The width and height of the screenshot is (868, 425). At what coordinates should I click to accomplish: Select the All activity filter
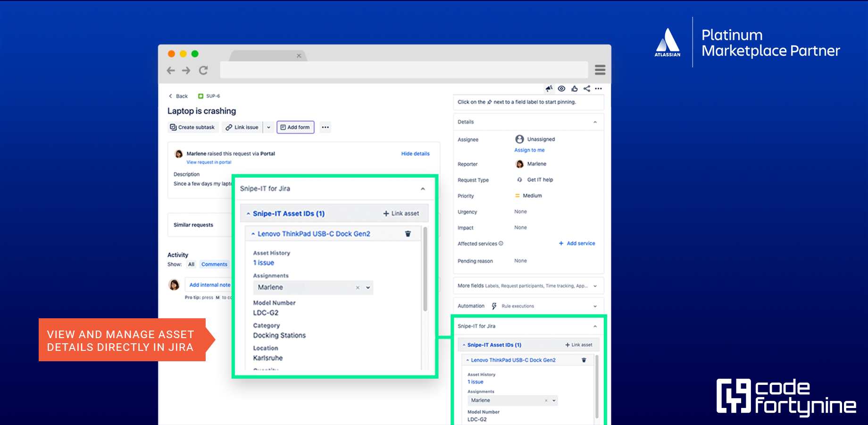(x=191, y=264)
